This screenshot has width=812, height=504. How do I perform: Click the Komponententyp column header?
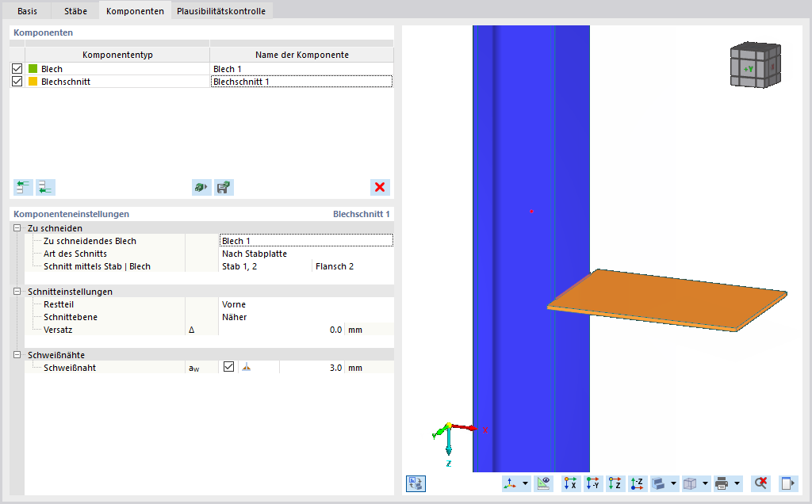point(117,55)
